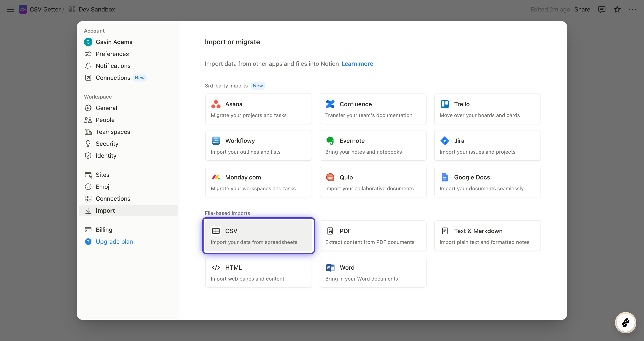Click the floating Notion AI assistant button
This screenshot has height=341, width=644.
(x=625, y=322)
